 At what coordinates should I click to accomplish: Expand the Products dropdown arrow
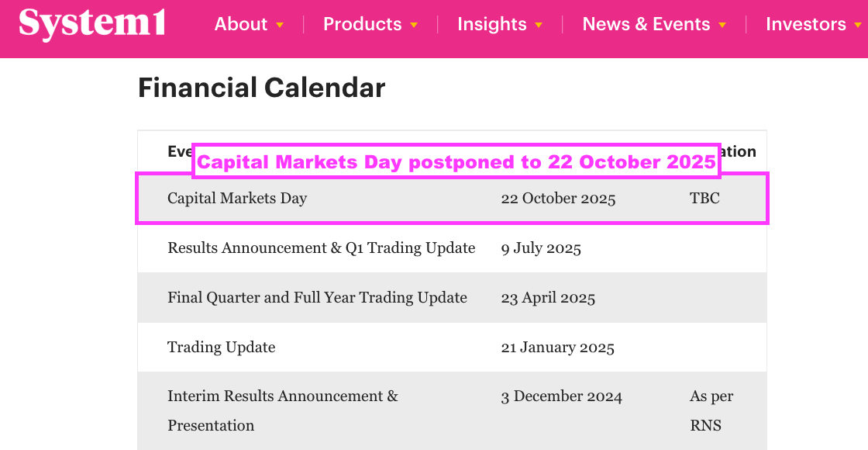click(x=414, y=25)
